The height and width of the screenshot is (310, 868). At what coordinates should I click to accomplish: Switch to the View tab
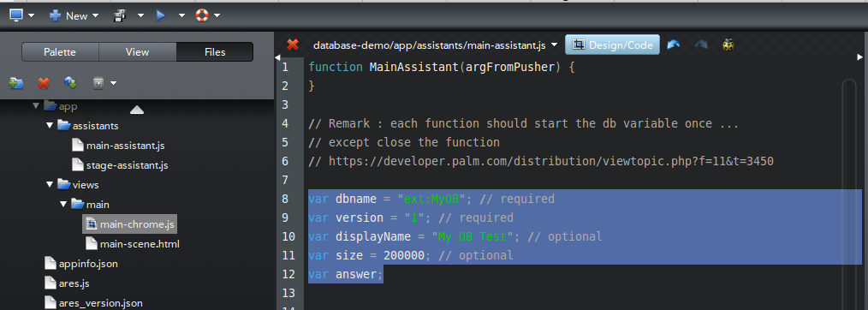tap(137, 52)
